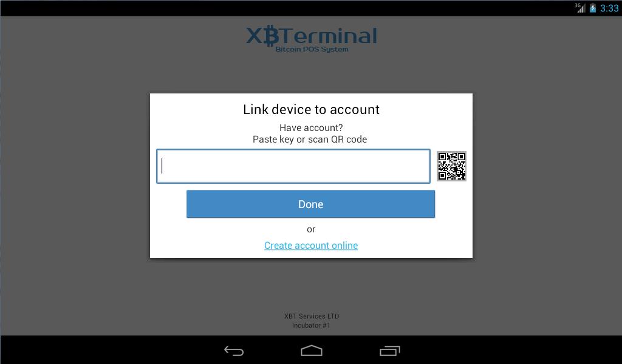Click the XBTerminal logo at top
The width and height of the screenshot is (622, 364).
coord(312,38)
